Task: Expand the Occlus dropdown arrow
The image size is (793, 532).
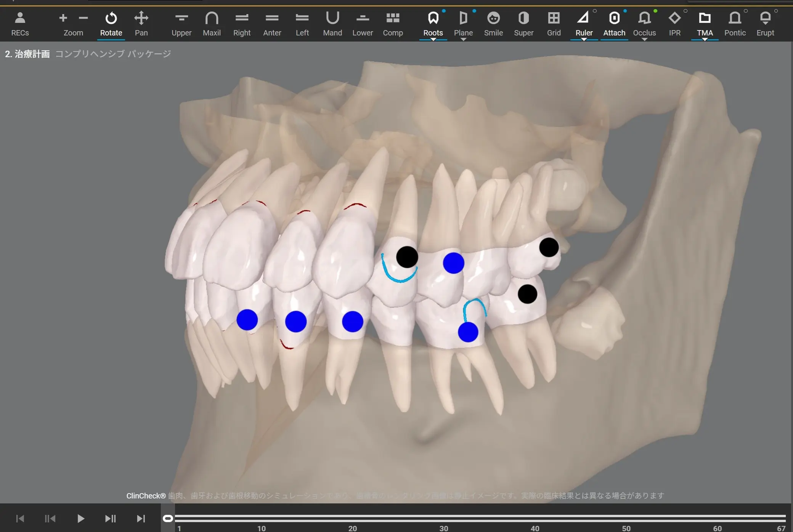Action: (644, 40)
